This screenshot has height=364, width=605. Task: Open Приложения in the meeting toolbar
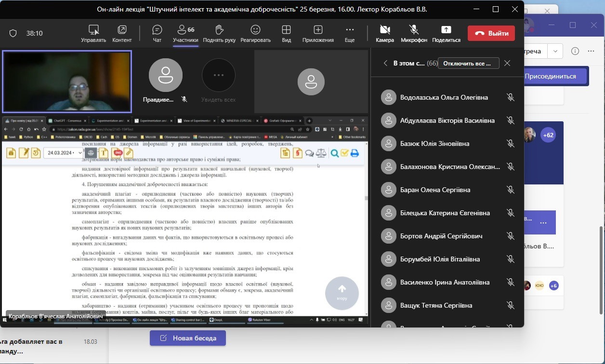(318, 33)
